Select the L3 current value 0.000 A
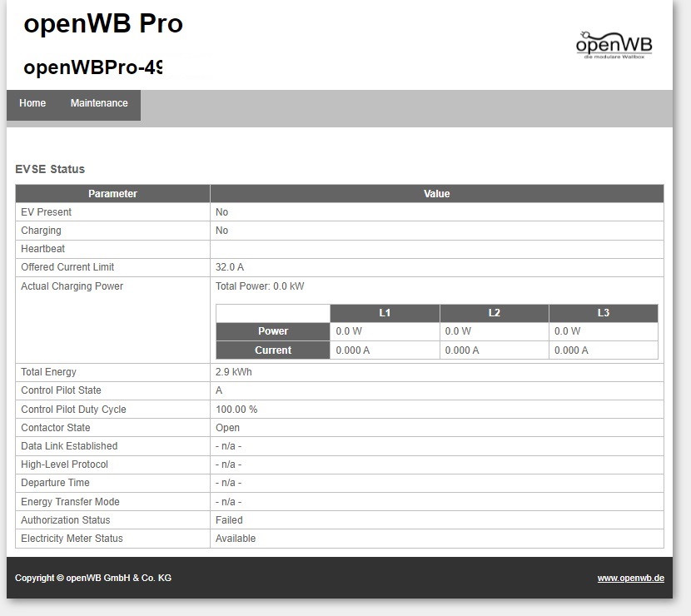The width and height of the screenshot is (691, 616). point(571,350)
